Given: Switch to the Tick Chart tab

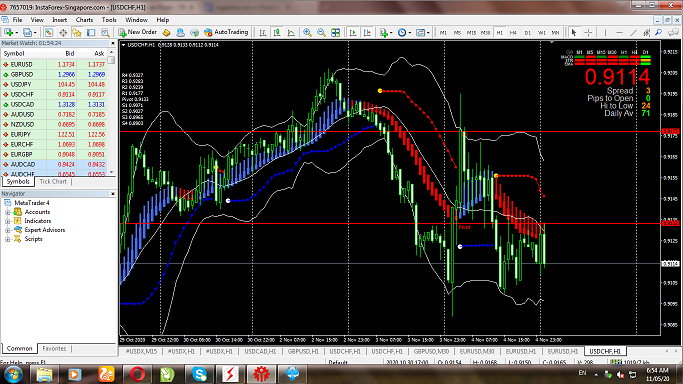Looking at the screenshot, I should click(x=53, y=182).
